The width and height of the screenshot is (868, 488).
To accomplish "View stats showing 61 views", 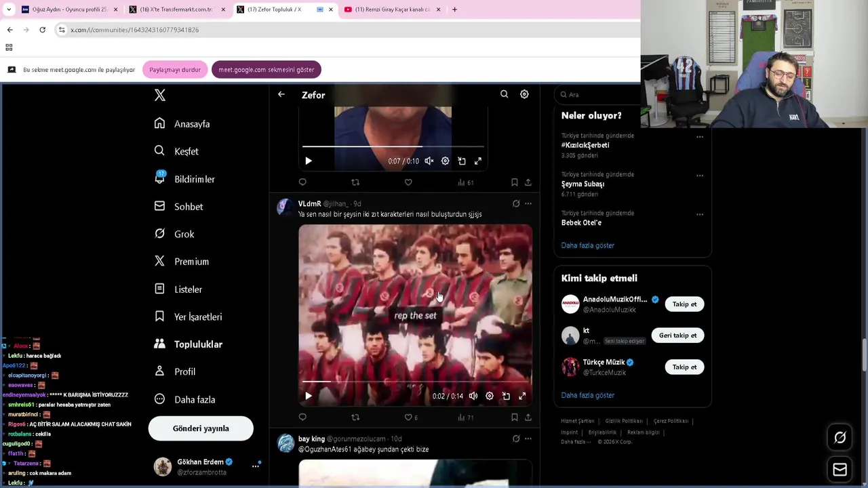I will coord(466,182).
